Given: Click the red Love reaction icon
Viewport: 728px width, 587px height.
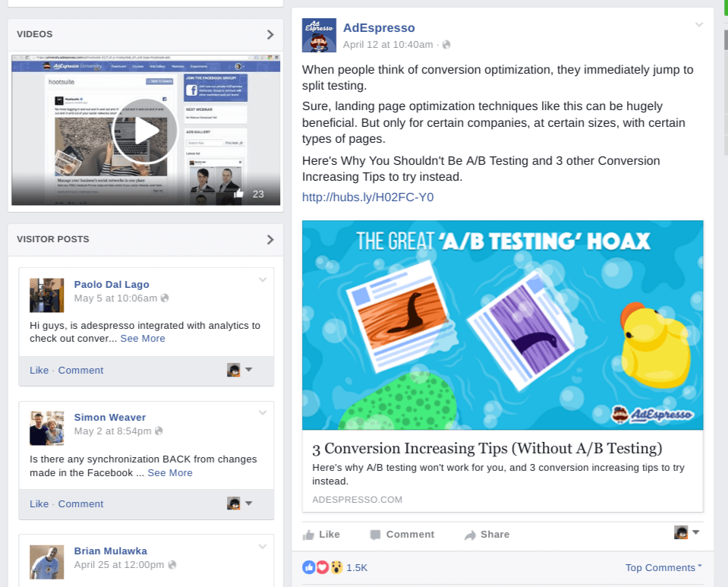Looking at the screenshot, I should point(323,567).
